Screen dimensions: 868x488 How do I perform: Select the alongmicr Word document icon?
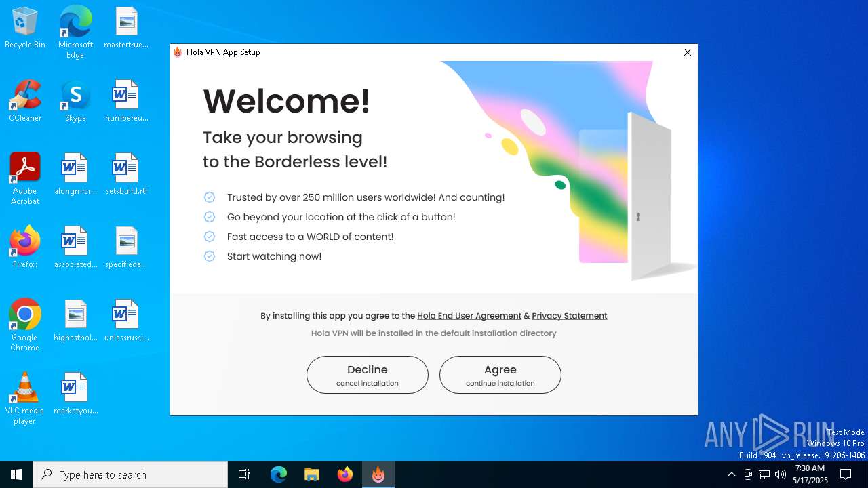tap(75, 175)
